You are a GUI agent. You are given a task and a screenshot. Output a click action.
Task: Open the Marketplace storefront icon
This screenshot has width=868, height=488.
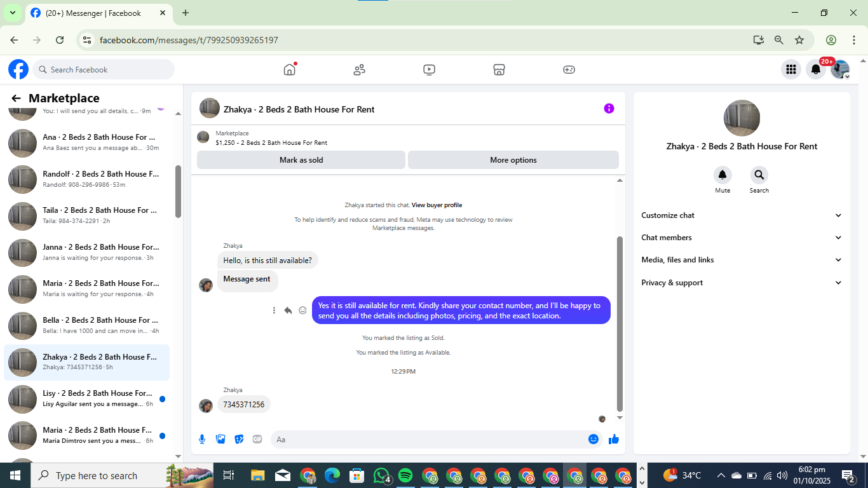[499, 69]
